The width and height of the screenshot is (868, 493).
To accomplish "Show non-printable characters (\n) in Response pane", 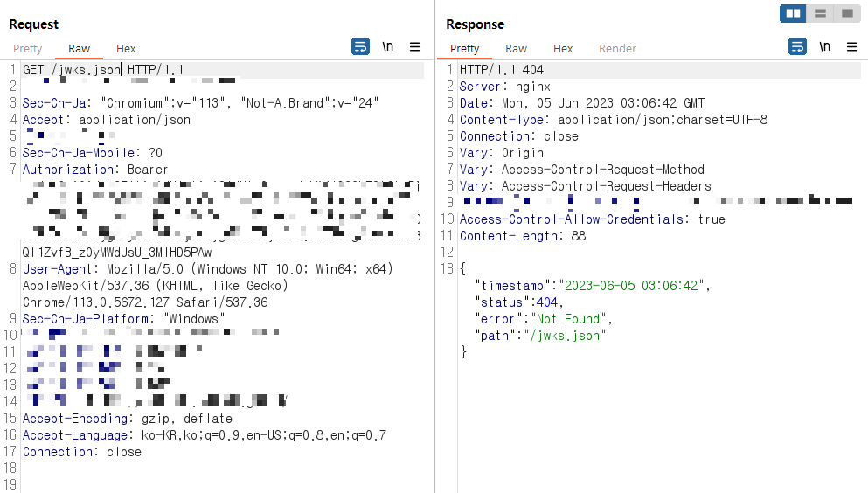I will (x=825, y=46).
